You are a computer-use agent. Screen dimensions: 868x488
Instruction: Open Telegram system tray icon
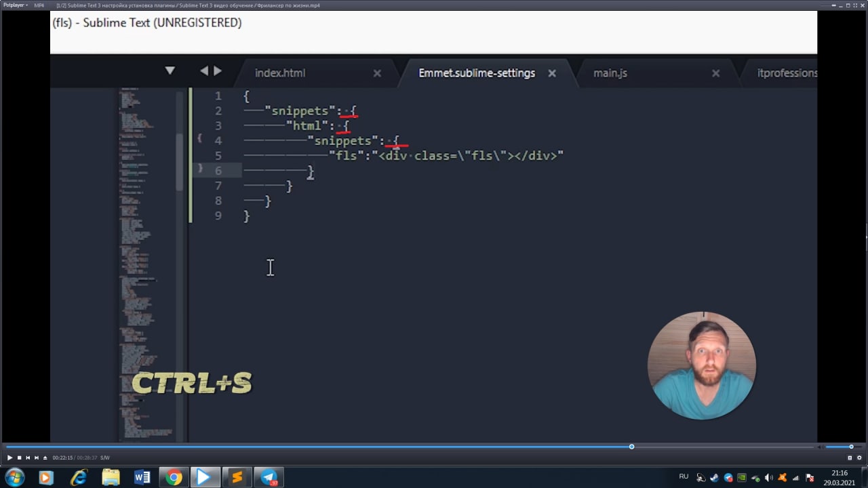728,477
